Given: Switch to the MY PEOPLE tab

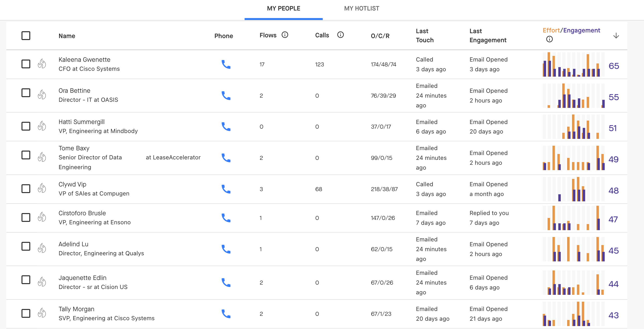Looking at the screenshot, I should point(283,9).
